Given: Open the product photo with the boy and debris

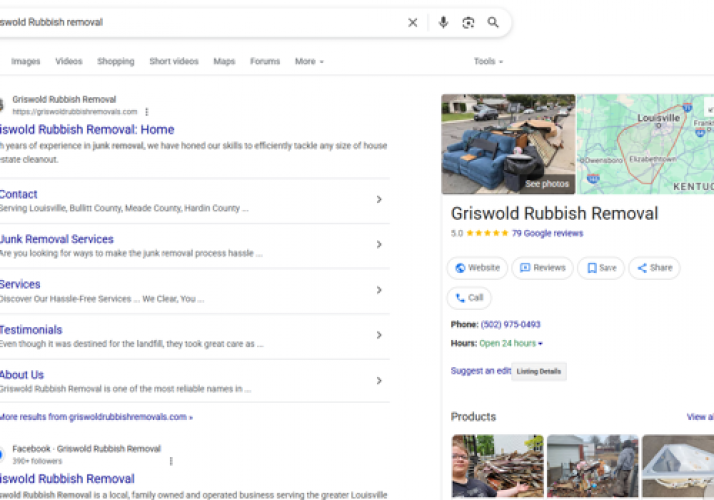Looking at the screenshot, I should [498, 466].
